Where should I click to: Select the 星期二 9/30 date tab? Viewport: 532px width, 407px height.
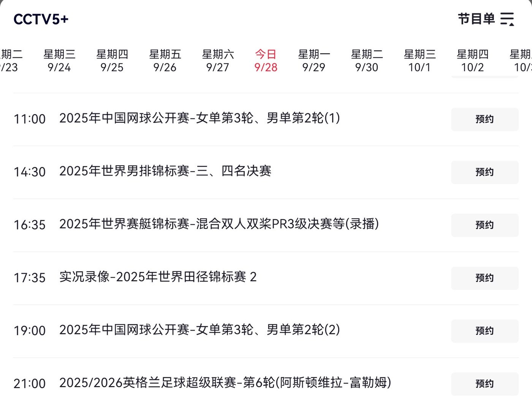[367, 61]
